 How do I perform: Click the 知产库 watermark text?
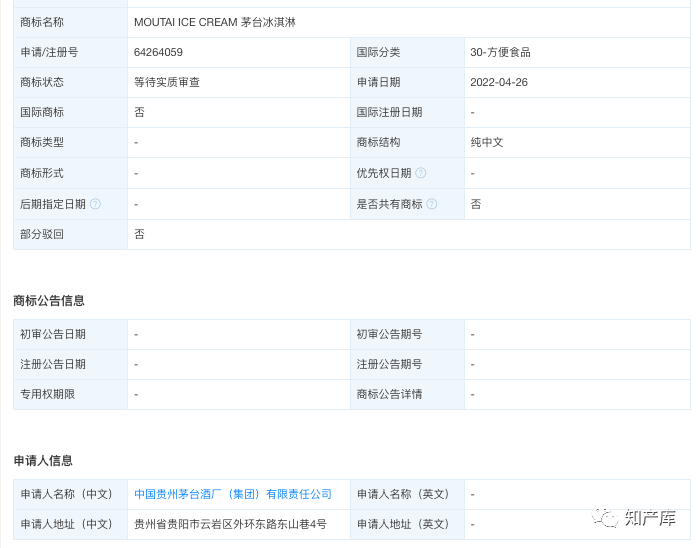(x=651, y=517)
